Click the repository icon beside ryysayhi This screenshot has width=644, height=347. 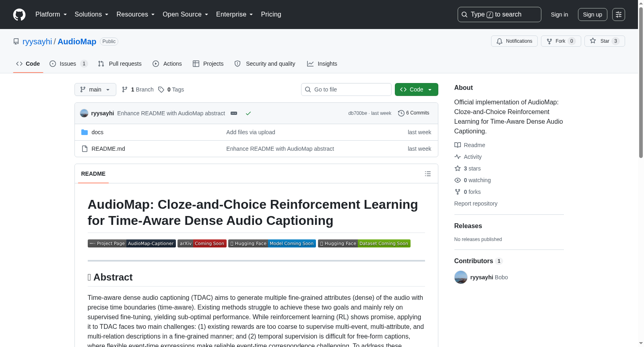(x=16, y=42)
